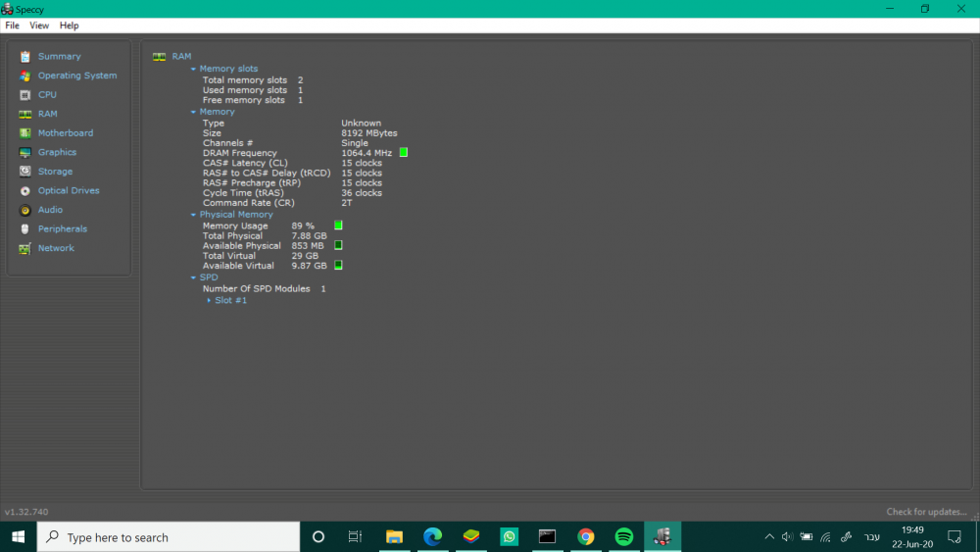980x552 pixels.
Task: Collapse the Memory slots section
Action: (193, 69)
